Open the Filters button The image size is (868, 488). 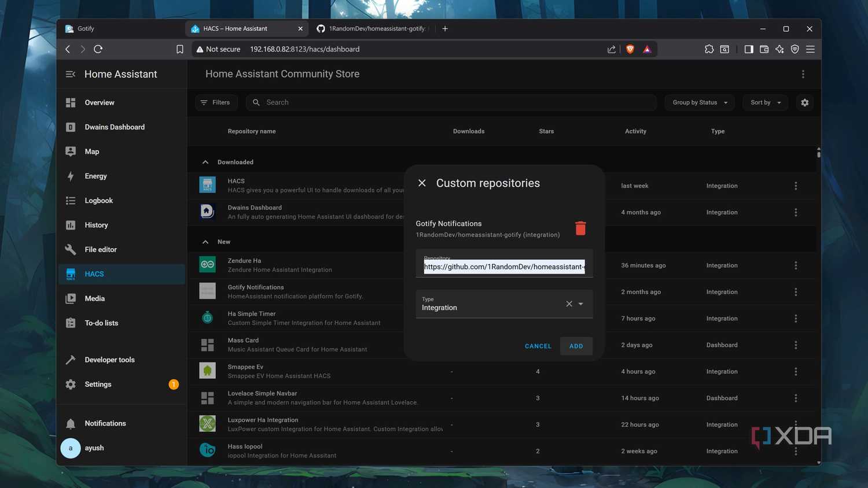216,102
